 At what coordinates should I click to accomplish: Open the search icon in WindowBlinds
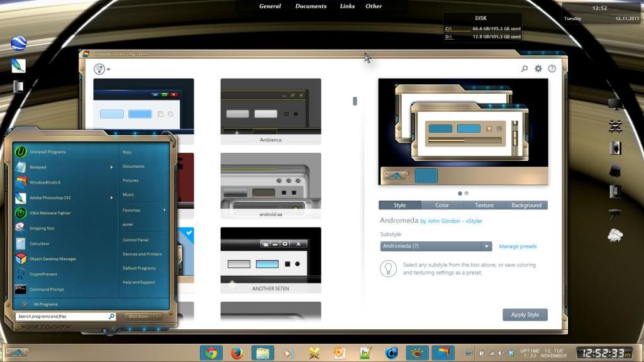pyautogui.click(x=525, y=69)
